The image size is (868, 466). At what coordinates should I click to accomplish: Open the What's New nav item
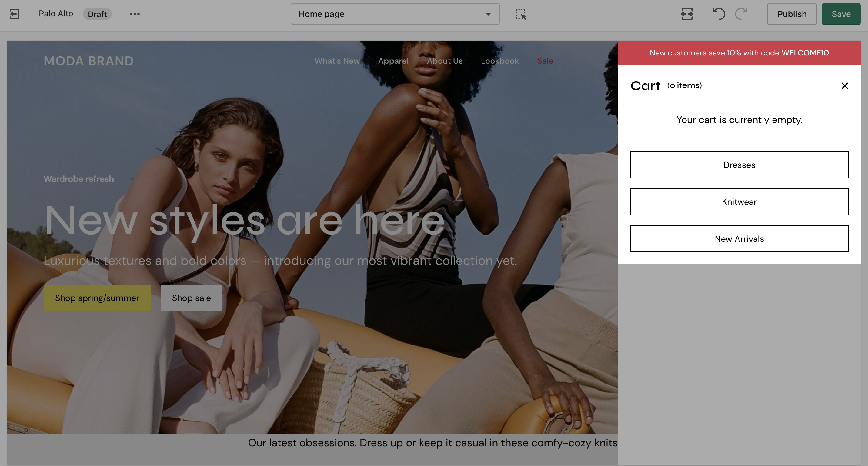point(337,61)
